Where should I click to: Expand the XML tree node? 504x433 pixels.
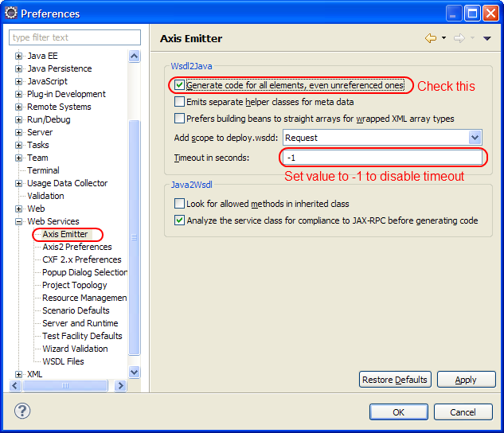[x=18, y=374]
